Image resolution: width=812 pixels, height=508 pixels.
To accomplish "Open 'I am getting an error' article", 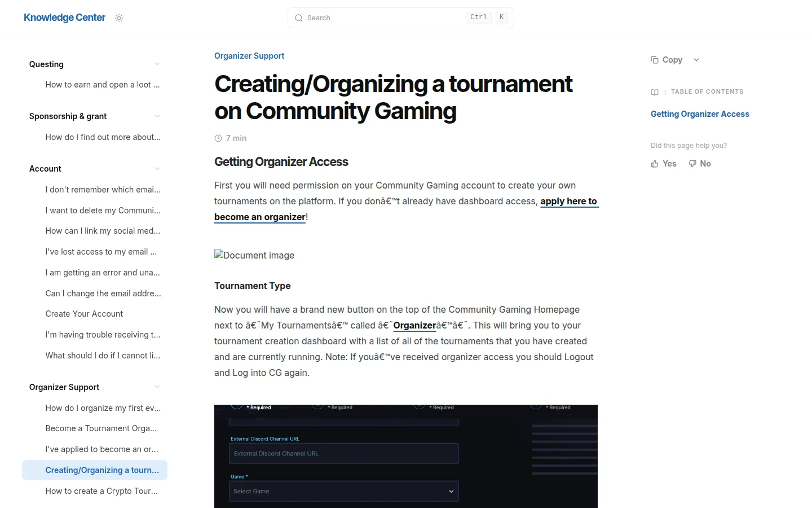I will click(103, 273).
